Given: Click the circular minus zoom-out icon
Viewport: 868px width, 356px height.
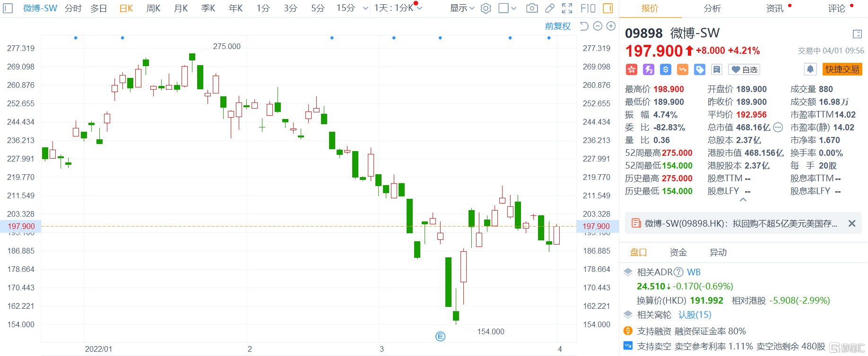Looking at the screenshot, I should [x=598, y=26].
